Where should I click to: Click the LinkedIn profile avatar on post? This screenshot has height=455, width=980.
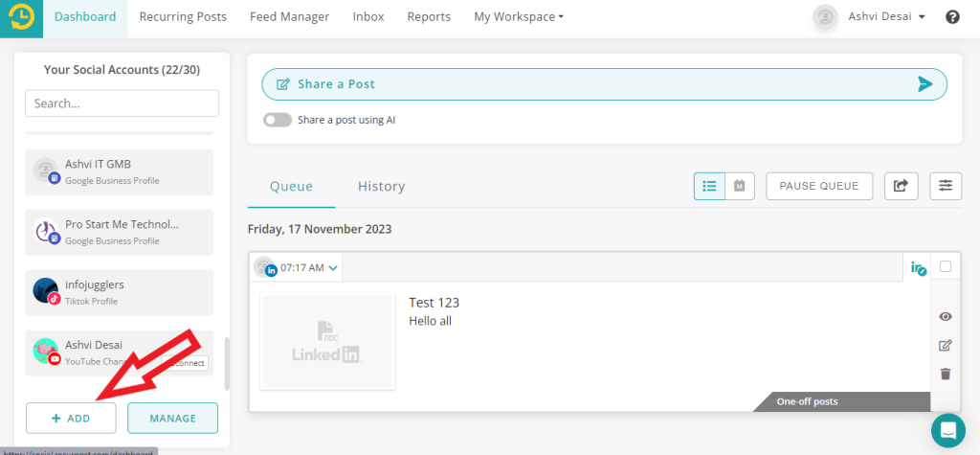tap(265, 267)
